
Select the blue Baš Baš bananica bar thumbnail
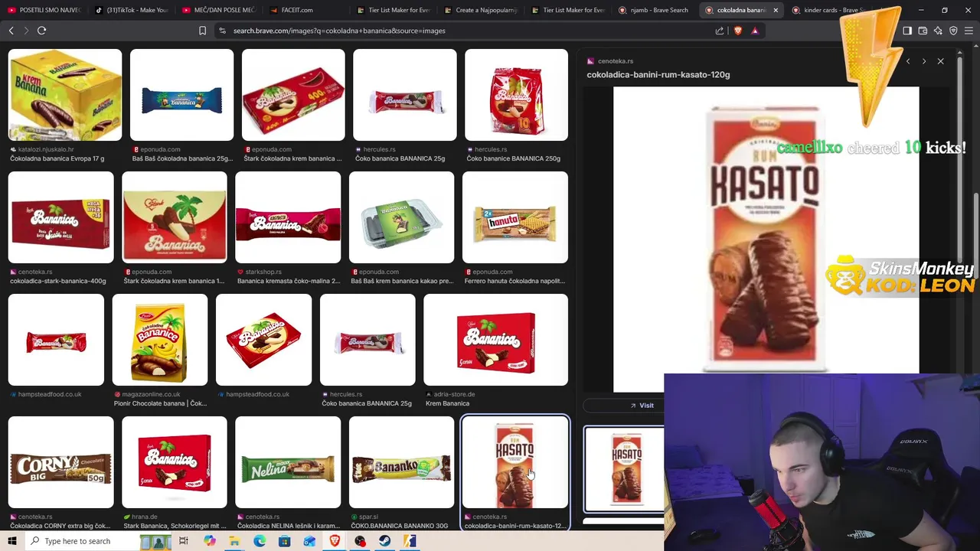point(181,95)
